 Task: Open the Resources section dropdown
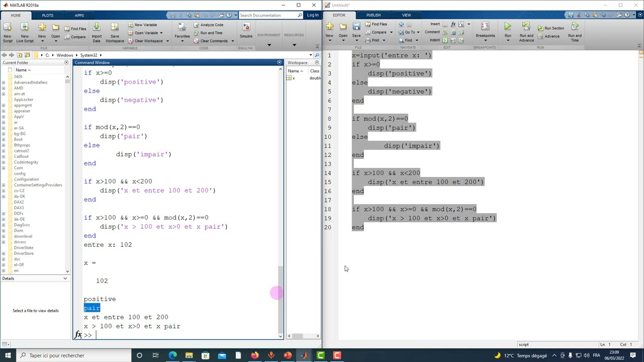(x=294, y=45)
